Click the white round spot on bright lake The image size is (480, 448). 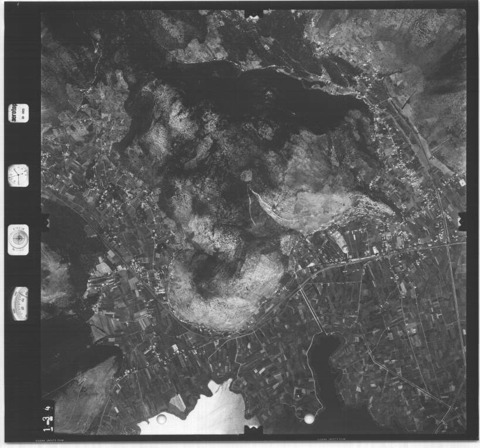click(161, 419)
